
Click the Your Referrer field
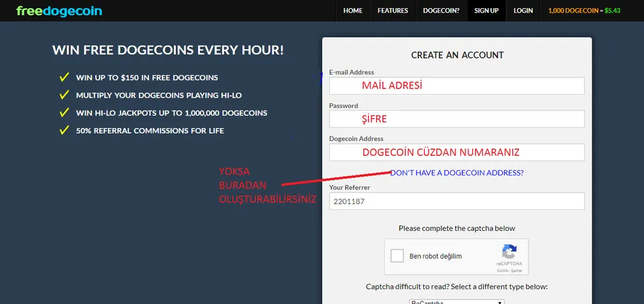pos(457,201)
